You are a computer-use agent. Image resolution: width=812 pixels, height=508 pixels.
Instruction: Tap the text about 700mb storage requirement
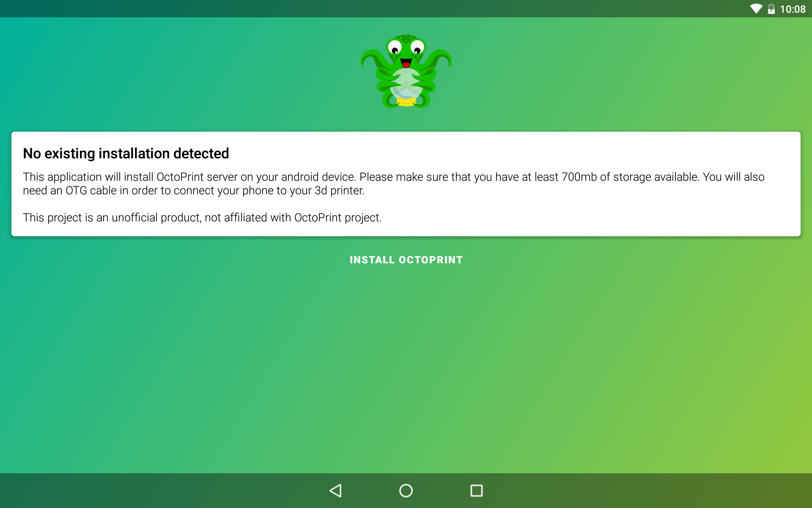point(394,184)
